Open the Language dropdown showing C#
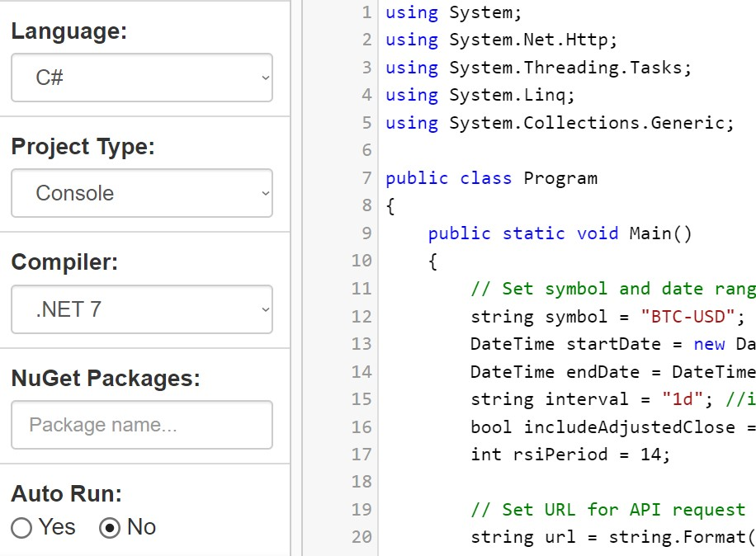This screenshot has height=556, width=756. click(142, 78)
